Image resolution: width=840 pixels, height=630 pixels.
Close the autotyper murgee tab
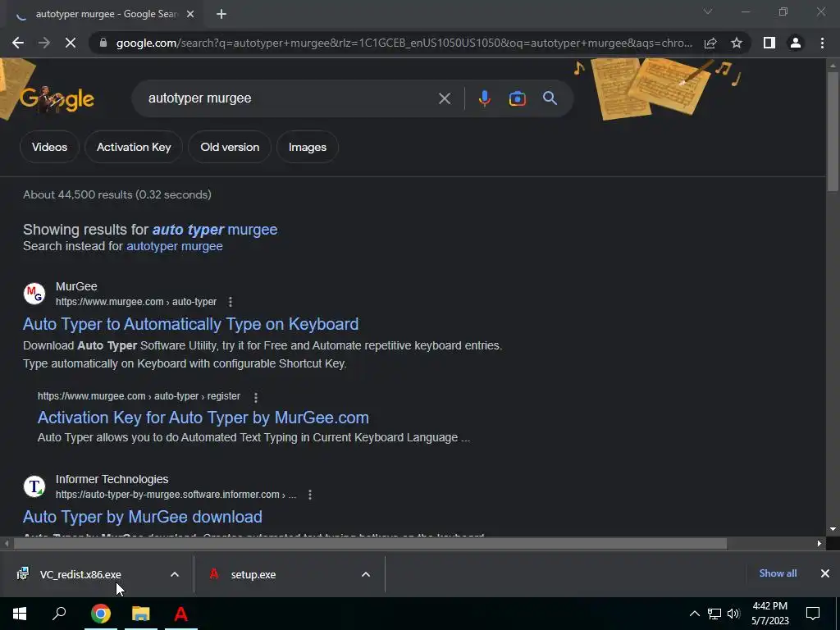coord(190,15)
